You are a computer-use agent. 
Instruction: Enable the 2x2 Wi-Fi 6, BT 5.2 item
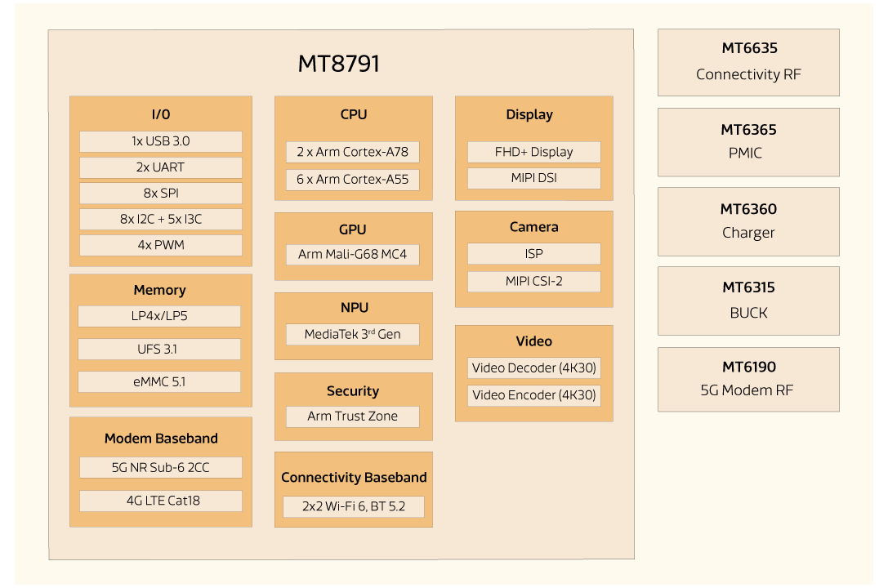click(x=352, y=506)
